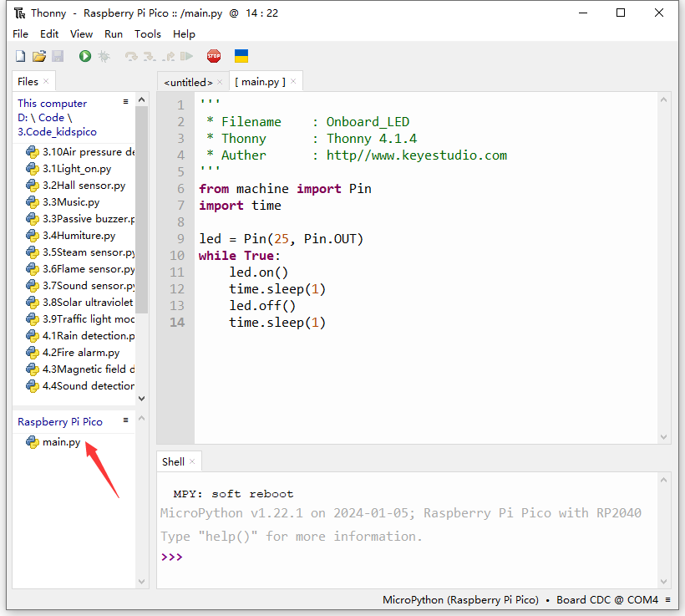The width and height of the screenshot is (685, 616).
Task: Select the [ main.py ] editor tab
Action: click(x=260, y=82)
